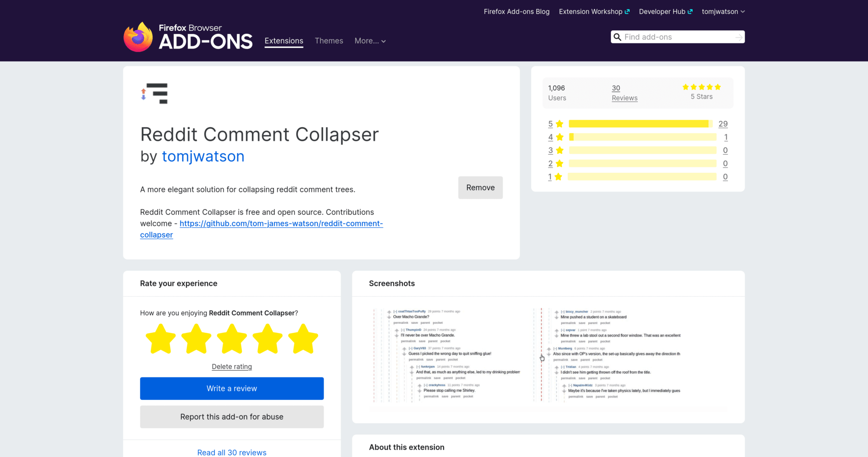Click Write a review button

pos(232,389)
